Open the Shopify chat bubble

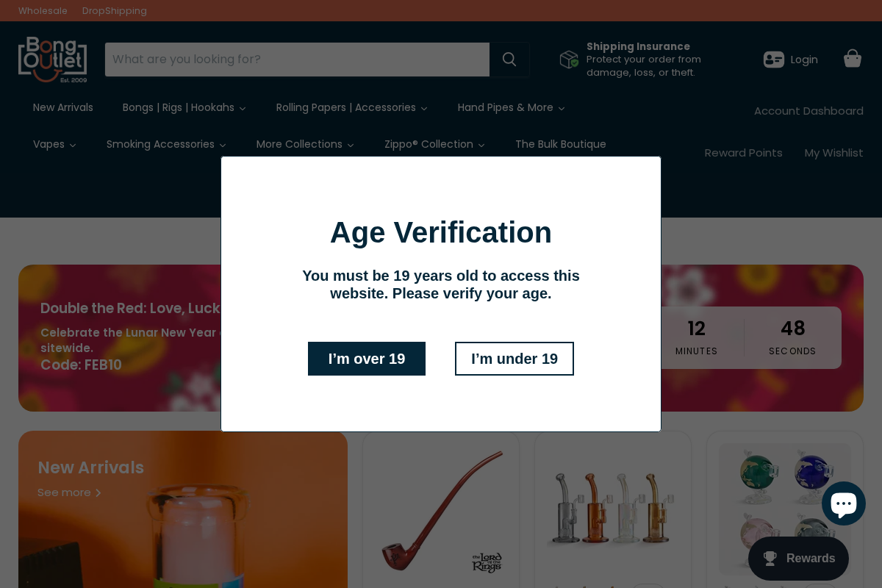point(843,503)
